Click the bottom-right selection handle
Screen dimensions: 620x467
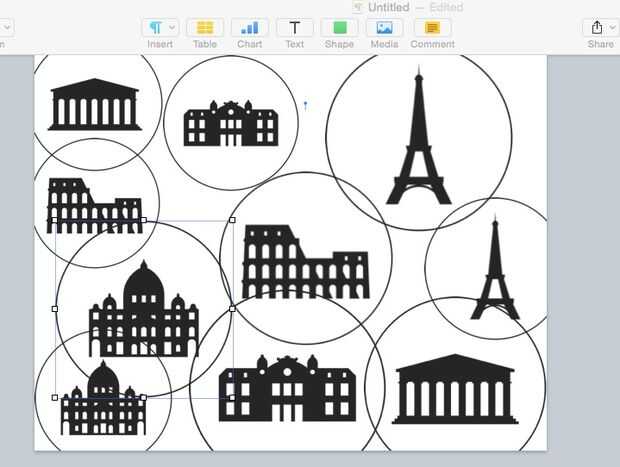232,397
